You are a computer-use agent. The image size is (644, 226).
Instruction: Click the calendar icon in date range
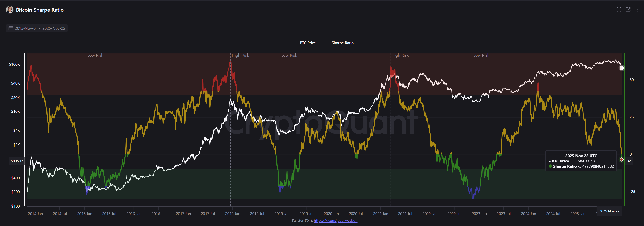(x=11, y=28)
